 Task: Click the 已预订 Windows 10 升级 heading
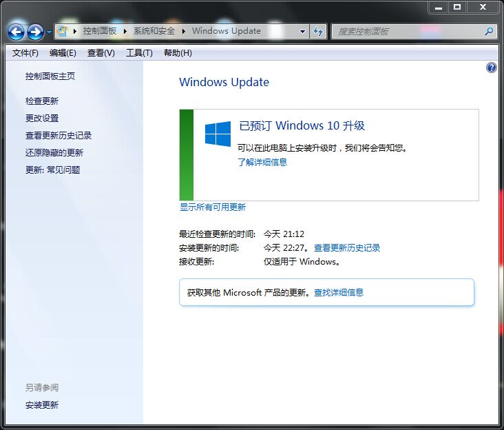tap(302, 125)
